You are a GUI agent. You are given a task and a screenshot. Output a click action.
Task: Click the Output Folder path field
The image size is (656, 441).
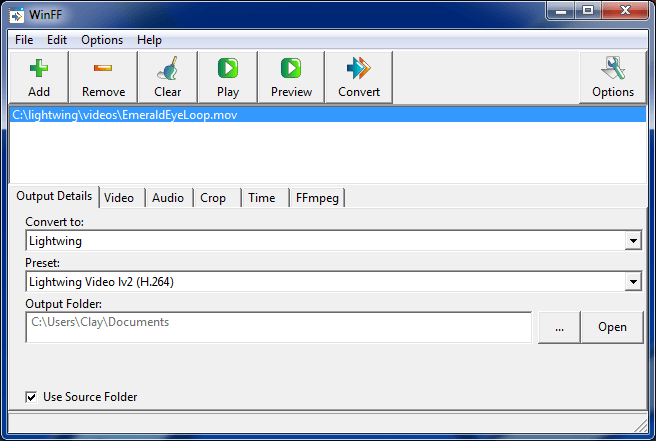[279, 327]
